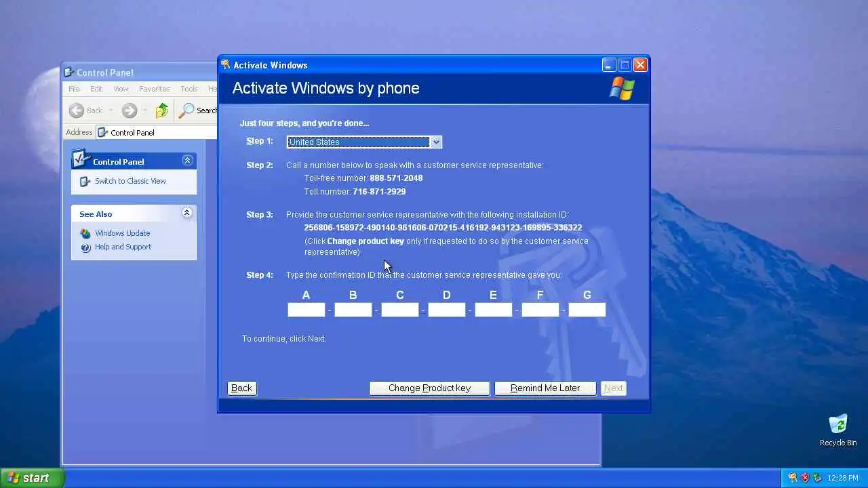Screen dimensions: 868x488
Task: Collapse the See Also section
Action: click(188, 213)
